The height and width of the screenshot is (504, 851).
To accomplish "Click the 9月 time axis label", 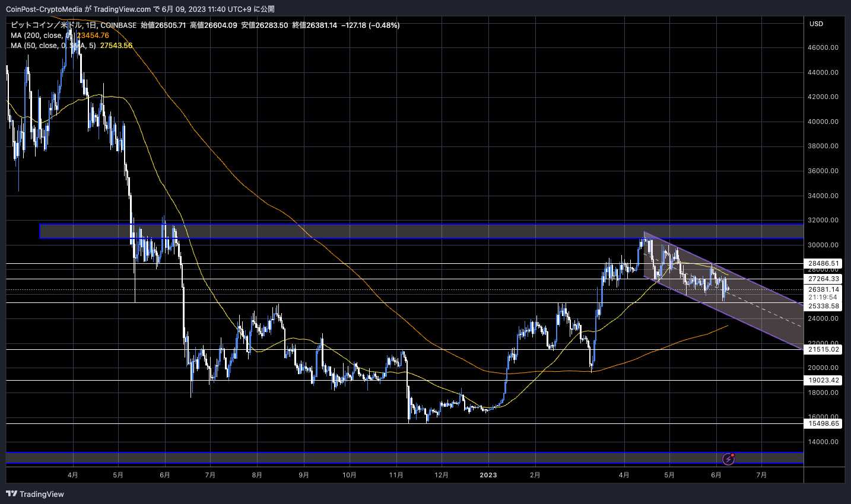I will (x=304, y=475).
